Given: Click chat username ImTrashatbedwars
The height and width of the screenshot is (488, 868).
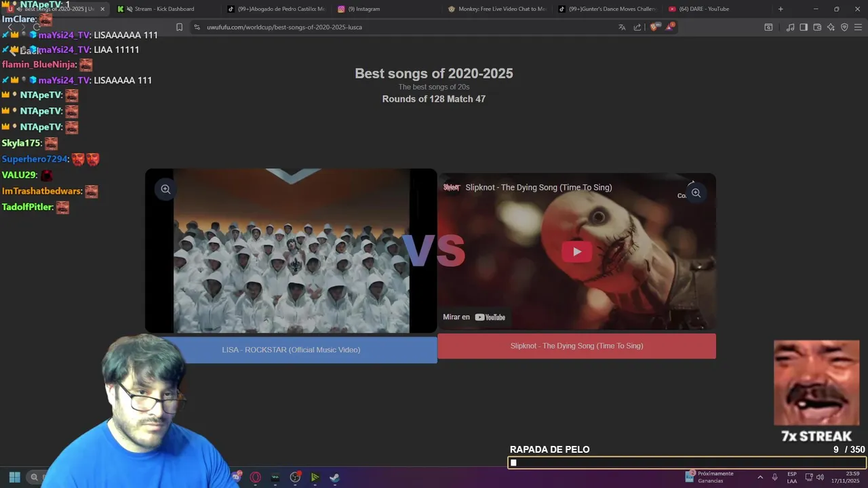Looking at the screenshot, I should click(42, 191).
